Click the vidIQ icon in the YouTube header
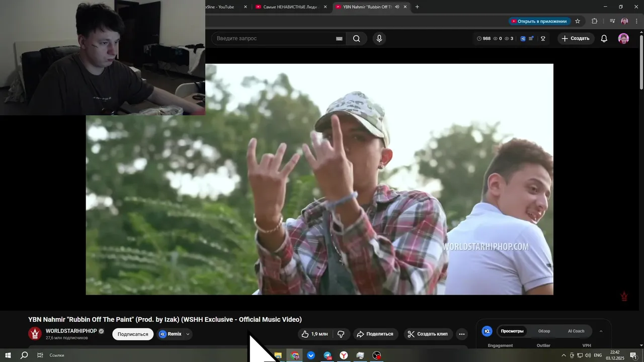 coord(523,39)
